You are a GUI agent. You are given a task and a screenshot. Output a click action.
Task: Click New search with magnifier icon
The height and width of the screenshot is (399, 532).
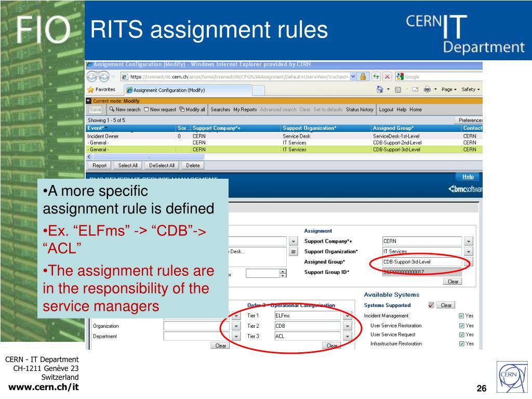(x=125, y=110)
